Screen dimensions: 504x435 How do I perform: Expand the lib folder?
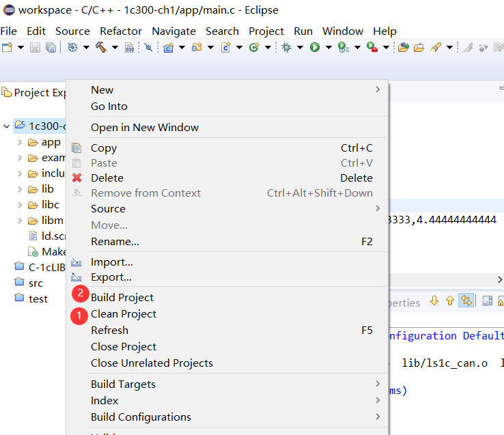pyautogui.click(x=20, y=189)
